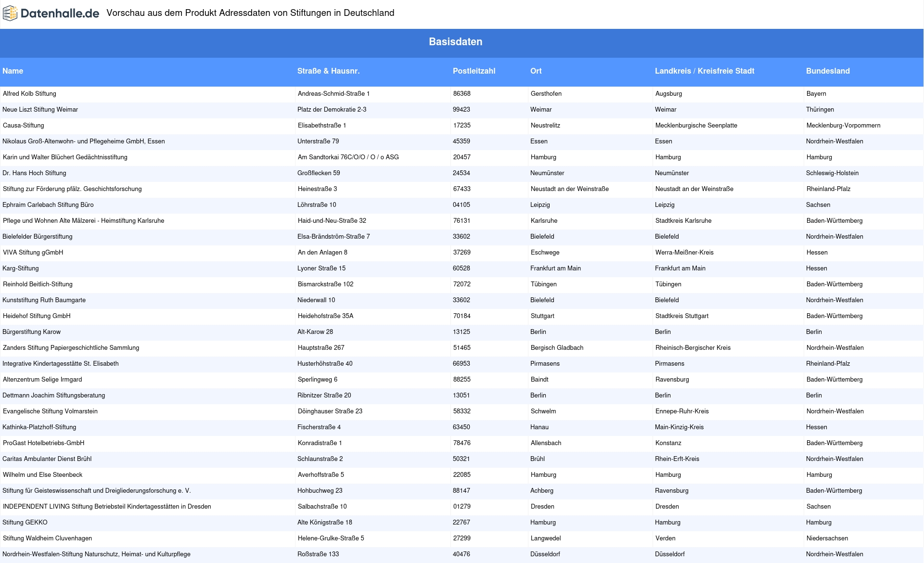Click the Basisdaten section title
Screen dimensions: 924x563
(456, 42)
